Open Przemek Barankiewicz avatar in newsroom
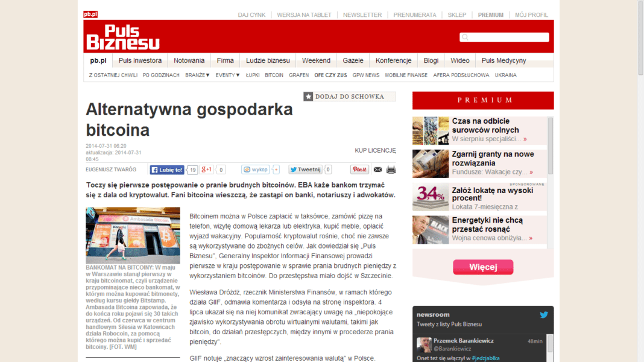Viewport: 644px width, 362px height. tap(424, 345)
